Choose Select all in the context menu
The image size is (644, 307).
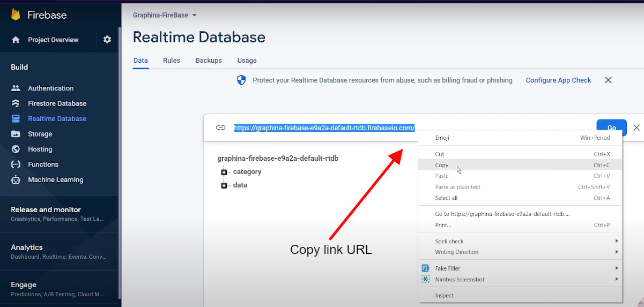tap(520, 198)
